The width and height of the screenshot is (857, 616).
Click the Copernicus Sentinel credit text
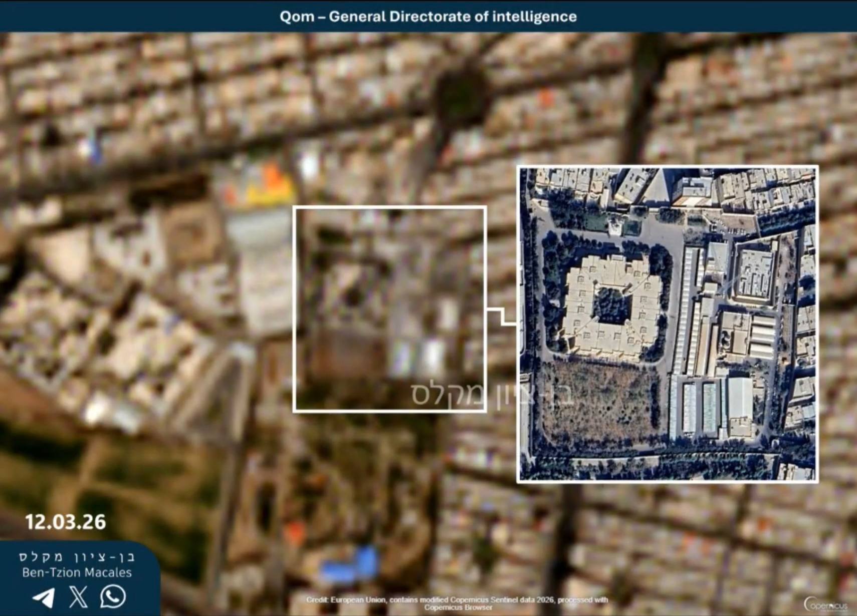click(457, 603)
